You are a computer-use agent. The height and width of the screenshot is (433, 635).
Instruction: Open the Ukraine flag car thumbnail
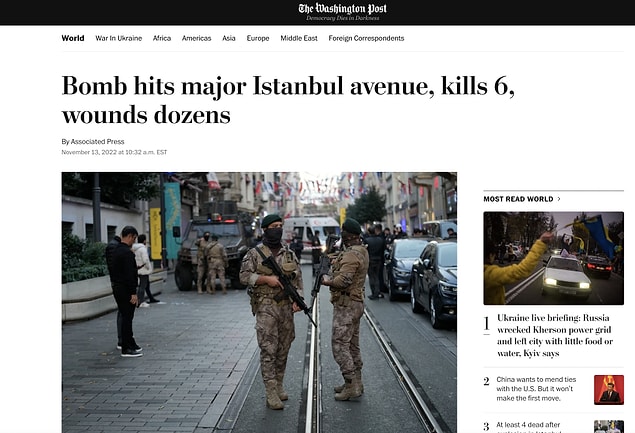coord(554,258)
